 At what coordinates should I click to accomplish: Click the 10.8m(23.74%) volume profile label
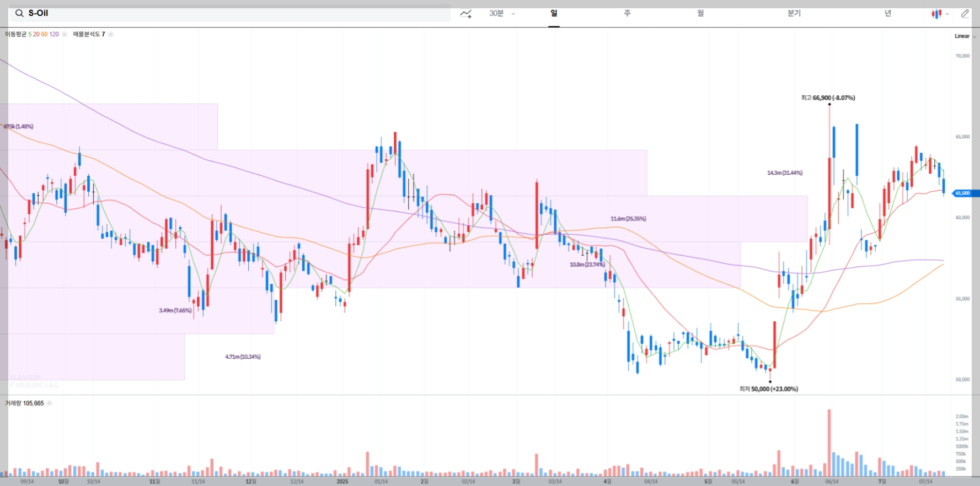(587, 264)
